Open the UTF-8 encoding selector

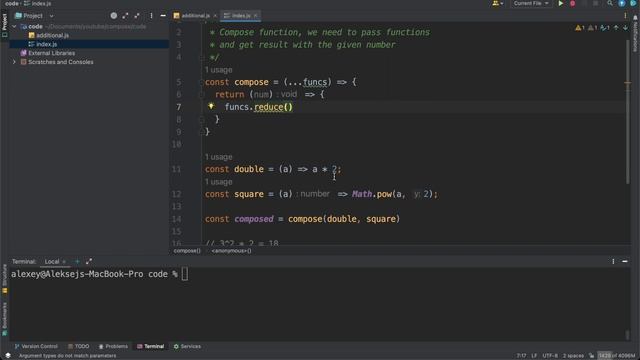click(550, 356)
